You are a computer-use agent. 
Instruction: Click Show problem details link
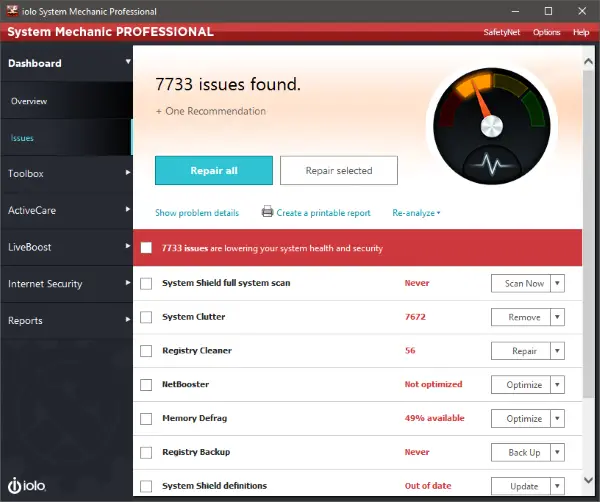tap(197, 213)
